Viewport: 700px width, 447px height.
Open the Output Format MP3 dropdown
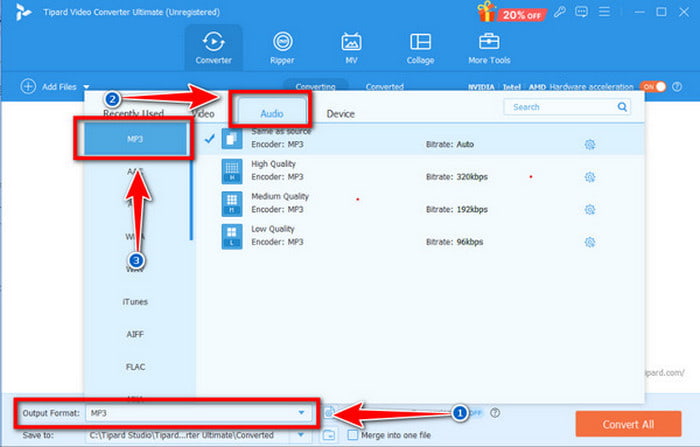[198, 413]
